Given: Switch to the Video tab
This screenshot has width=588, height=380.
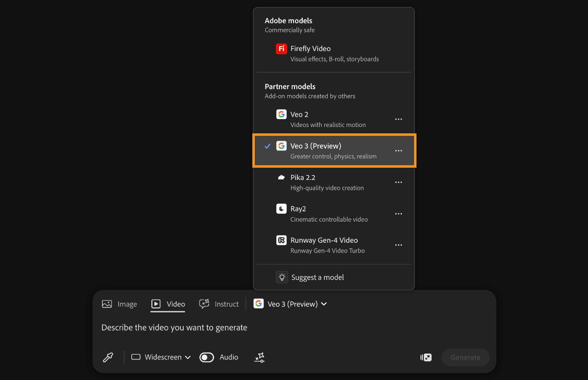Looking at the screenshot, I should (168, 304).
